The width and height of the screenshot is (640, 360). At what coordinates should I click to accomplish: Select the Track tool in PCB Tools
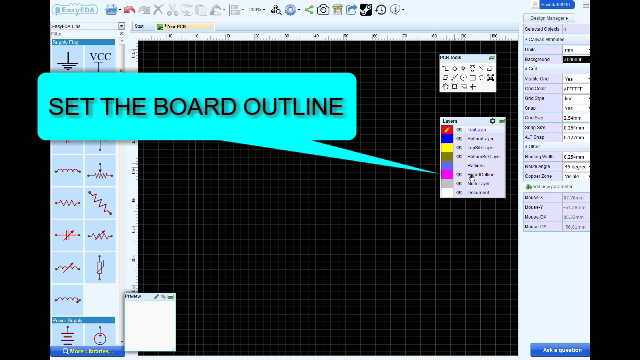(x=445, y=68)
